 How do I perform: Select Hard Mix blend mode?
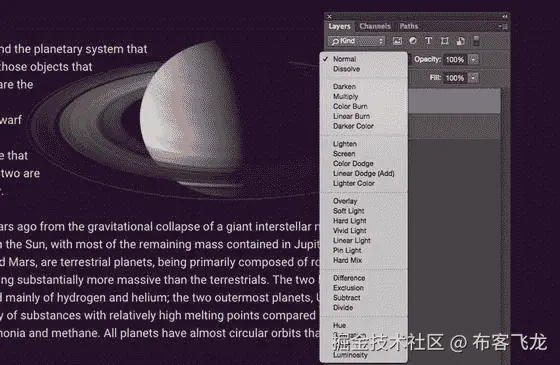tap(364, 260)
